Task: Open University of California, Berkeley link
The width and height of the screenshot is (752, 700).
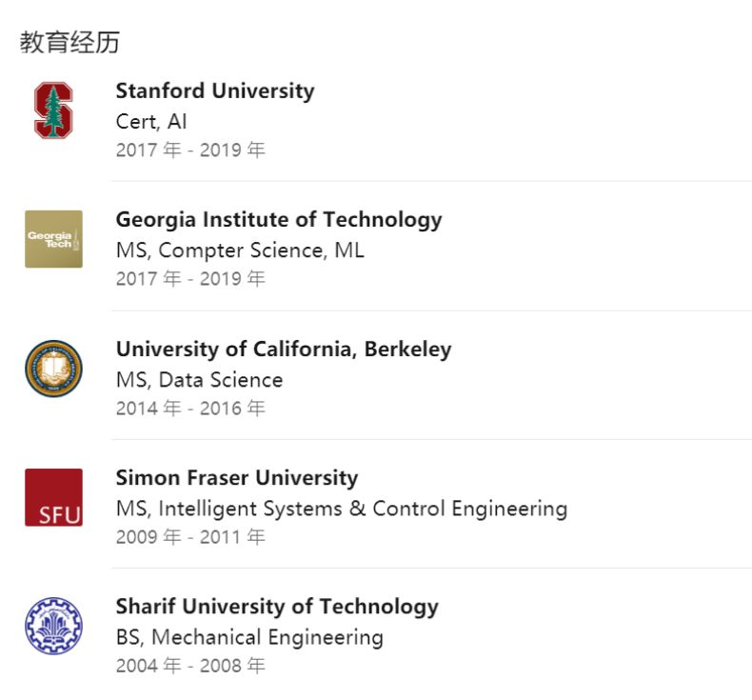Action: click(x=284, y=349)
